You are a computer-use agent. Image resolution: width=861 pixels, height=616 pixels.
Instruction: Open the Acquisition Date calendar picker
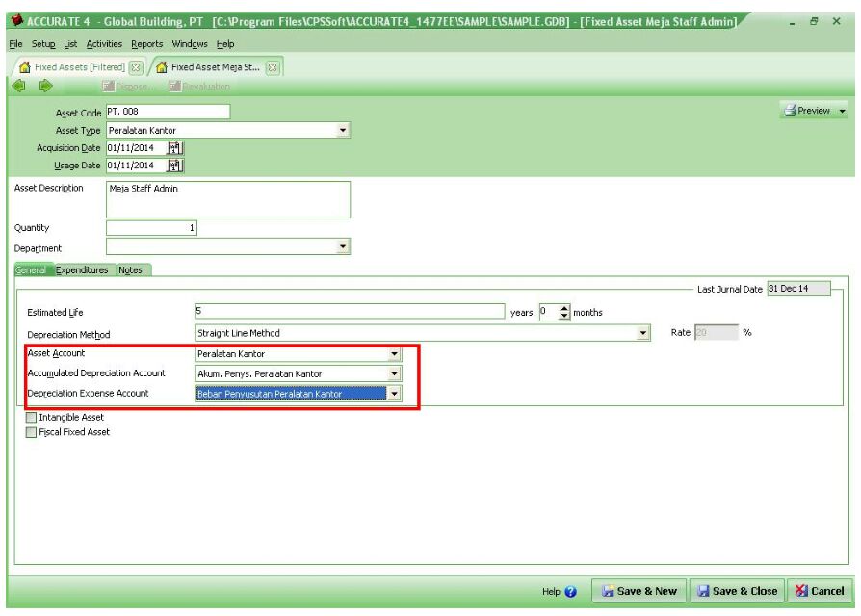coord(174,147)
